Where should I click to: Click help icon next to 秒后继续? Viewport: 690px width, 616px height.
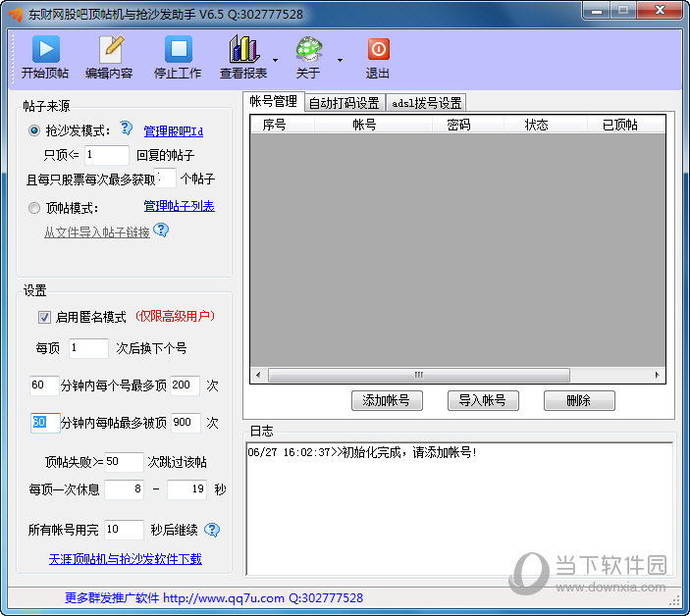tap(212, 530)
